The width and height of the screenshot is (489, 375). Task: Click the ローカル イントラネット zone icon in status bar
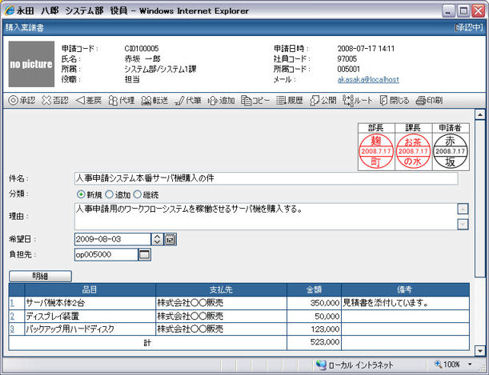click(x=321, y=365)
